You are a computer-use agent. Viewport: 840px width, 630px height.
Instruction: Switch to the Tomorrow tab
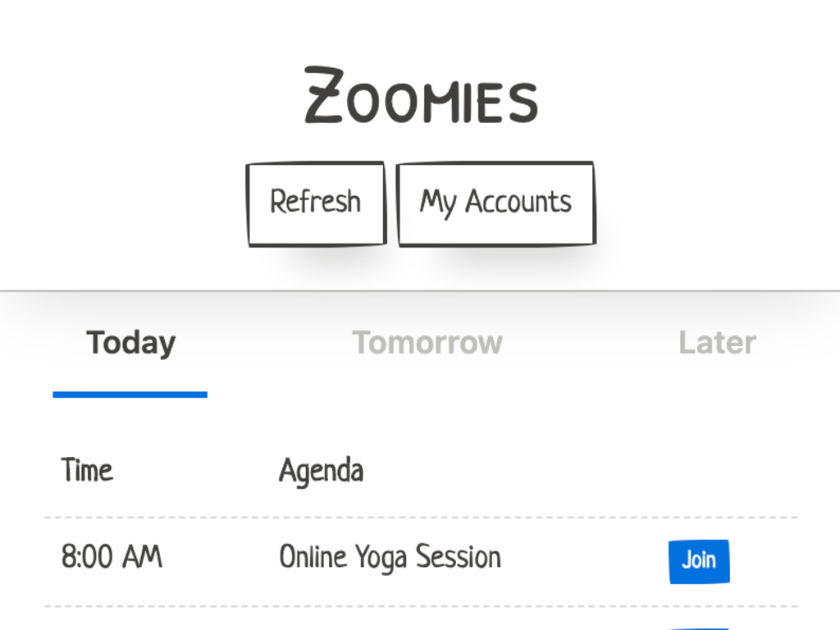pos(427,343)
